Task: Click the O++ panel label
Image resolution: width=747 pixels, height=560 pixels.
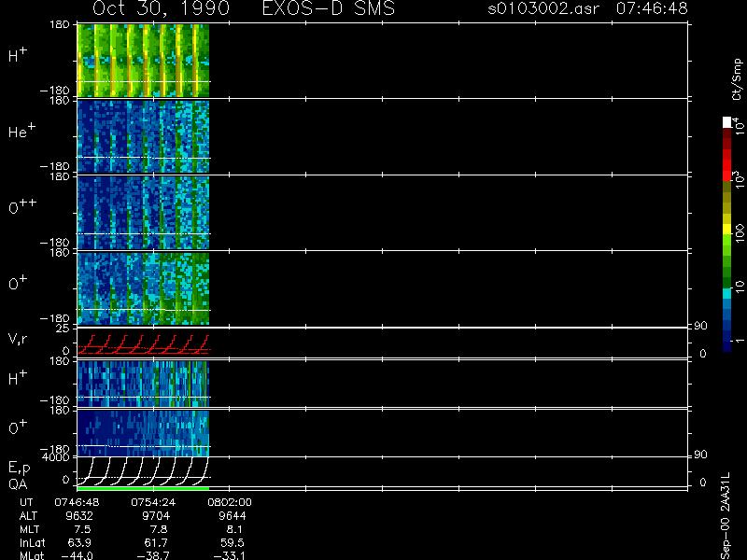Action: (x=22, y=206)
